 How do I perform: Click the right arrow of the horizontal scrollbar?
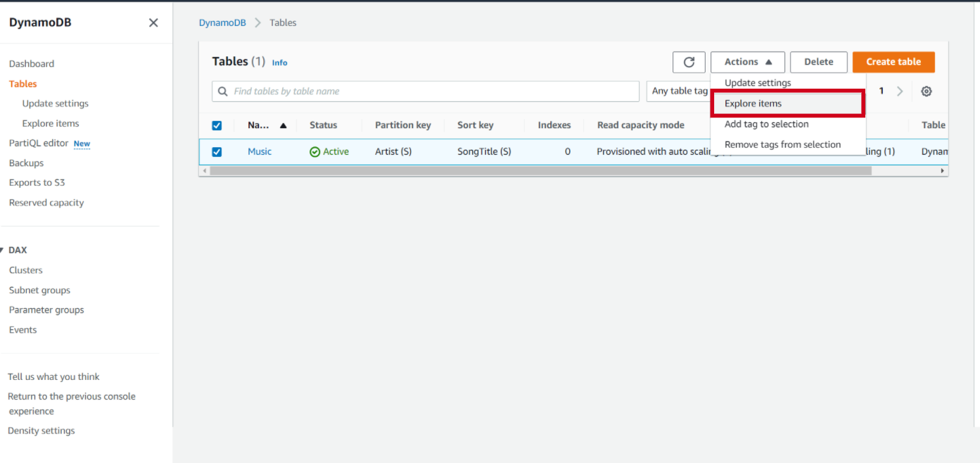(x=943, y=171)
